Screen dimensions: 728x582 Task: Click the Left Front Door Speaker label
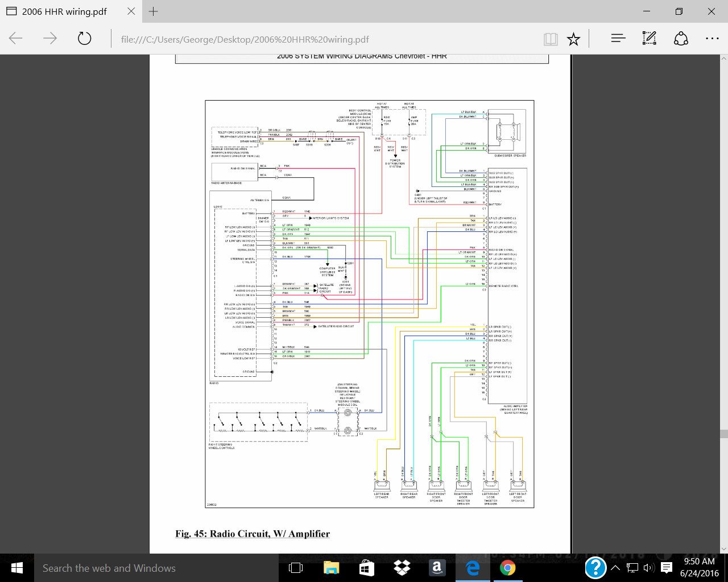coord(518,497)
